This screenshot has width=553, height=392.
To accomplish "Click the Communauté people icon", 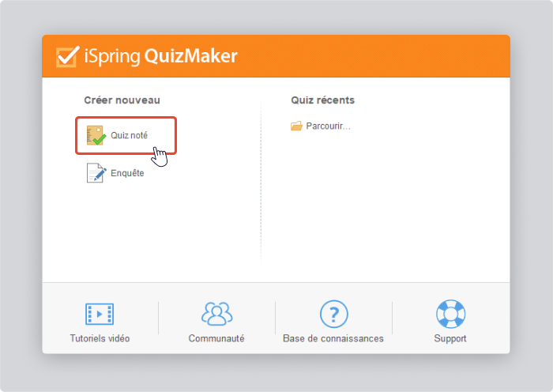I will pos(217,313).
